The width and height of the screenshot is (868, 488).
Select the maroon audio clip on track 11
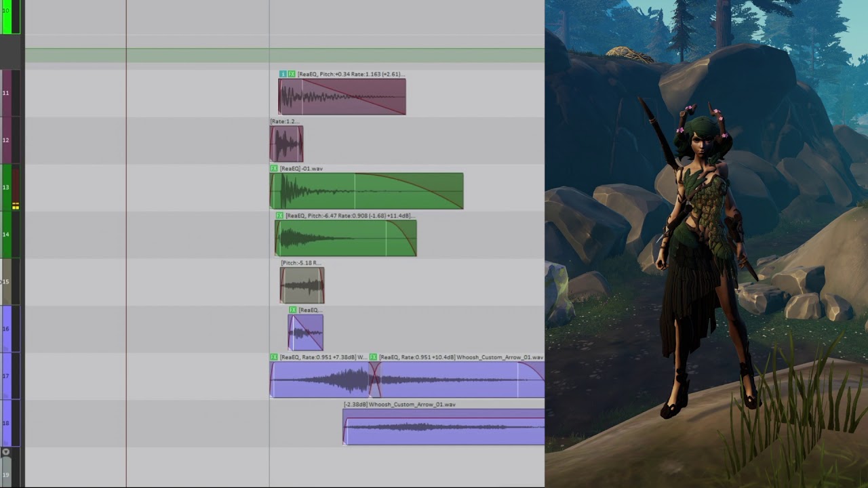pos(342,96)
